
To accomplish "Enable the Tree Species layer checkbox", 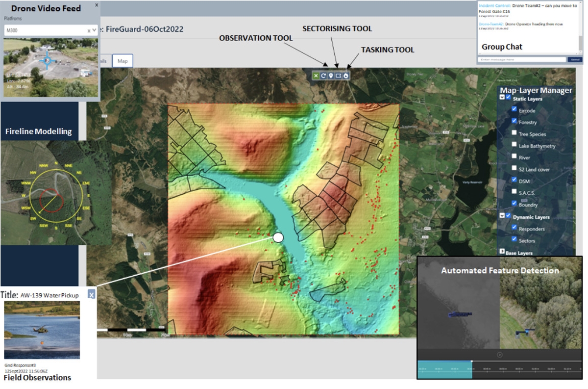I will click(514, 133).
